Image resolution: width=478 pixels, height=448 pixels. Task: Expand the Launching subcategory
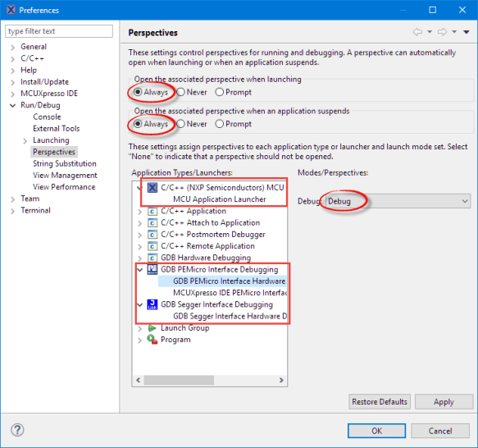(x=25, y=140)
